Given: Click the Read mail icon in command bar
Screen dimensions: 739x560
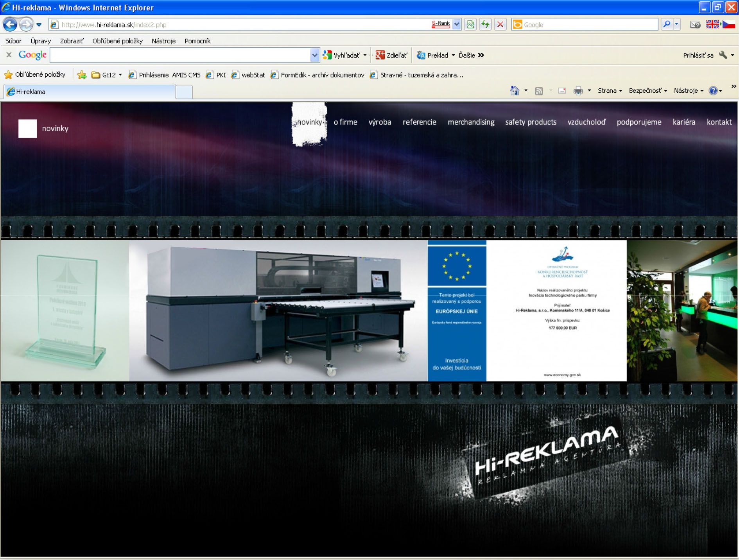Looking at the screenshot, I should point(562,91).
